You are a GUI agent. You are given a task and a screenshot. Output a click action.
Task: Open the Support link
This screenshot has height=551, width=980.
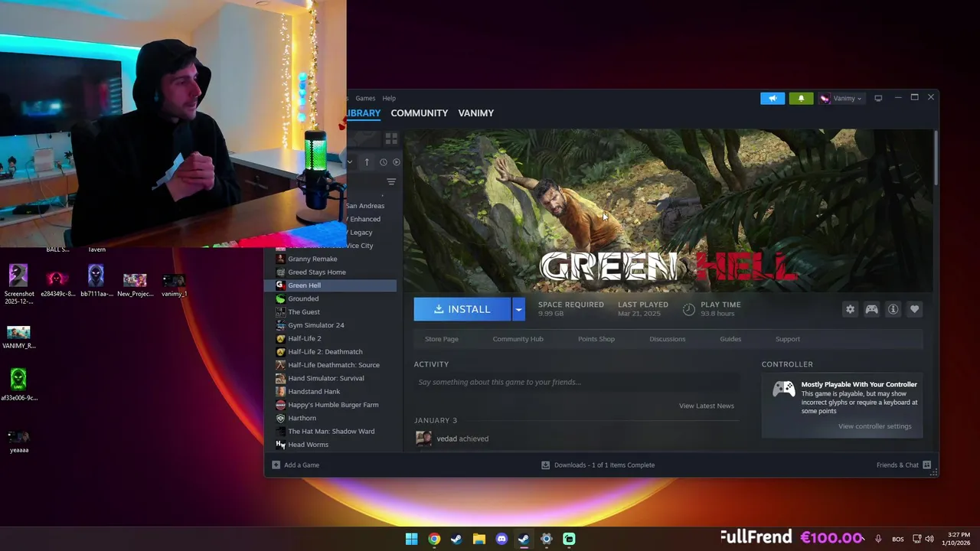tap(787, 339)
